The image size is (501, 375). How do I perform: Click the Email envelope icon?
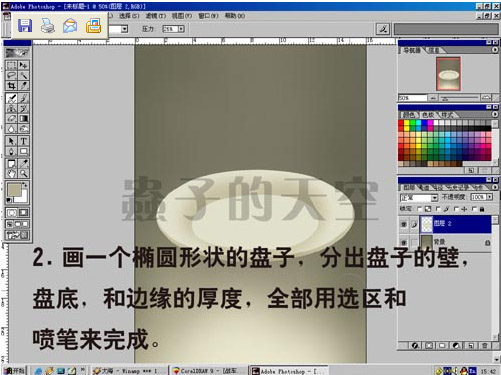[x=70, y=26]
